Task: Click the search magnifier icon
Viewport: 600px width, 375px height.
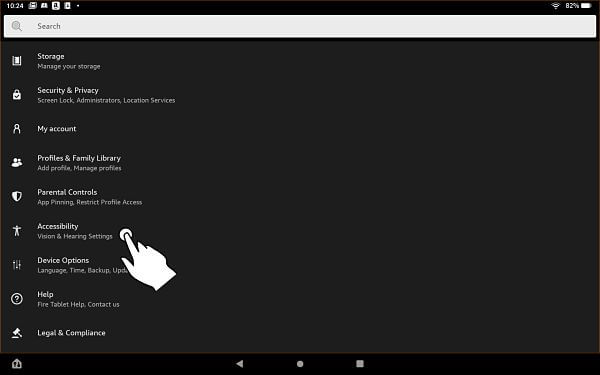Action: pyautogui.click(x=16, y=26)
